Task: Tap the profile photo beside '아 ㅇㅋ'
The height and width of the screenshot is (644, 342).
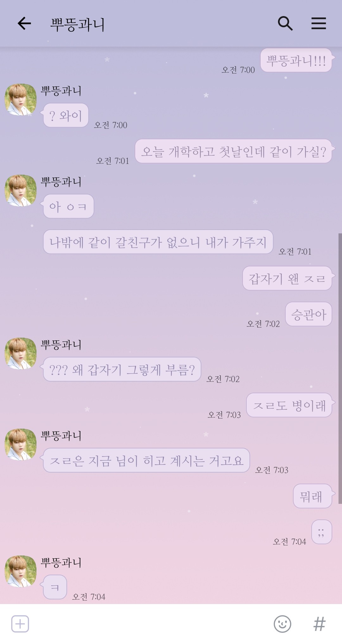Action: coord(21,191)
